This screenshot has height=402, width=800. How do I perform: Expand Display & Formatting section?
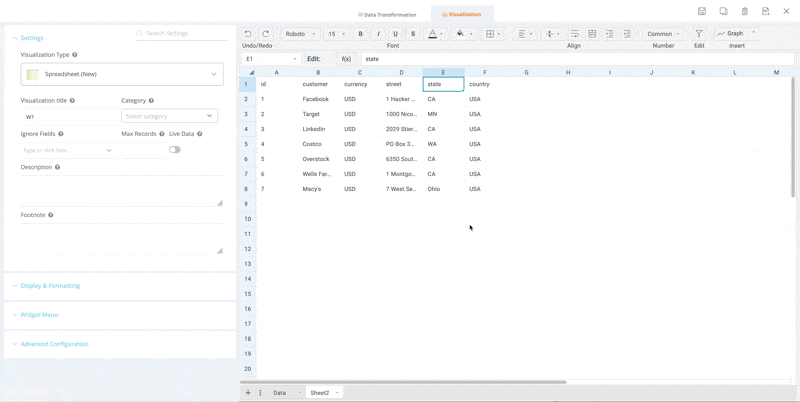pyautogui.click(x=50, y=286)
